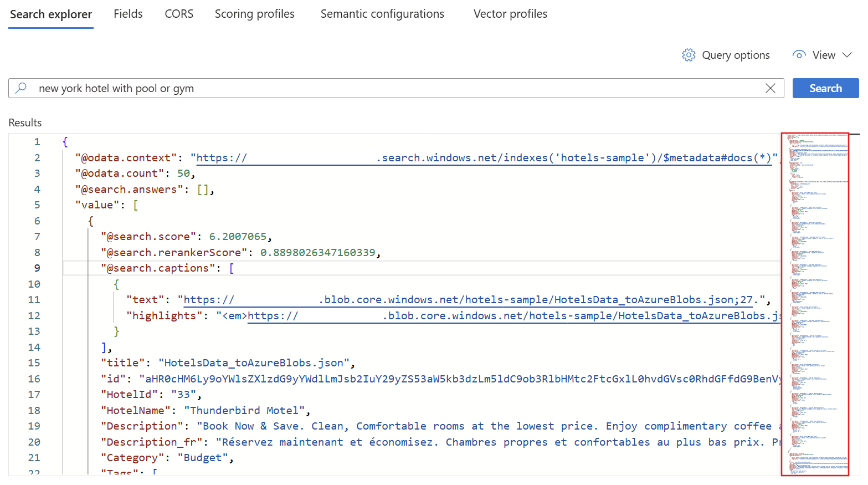Open the @odata.context URL link
This screenshot has width=868, height=485.
point(482,158)
